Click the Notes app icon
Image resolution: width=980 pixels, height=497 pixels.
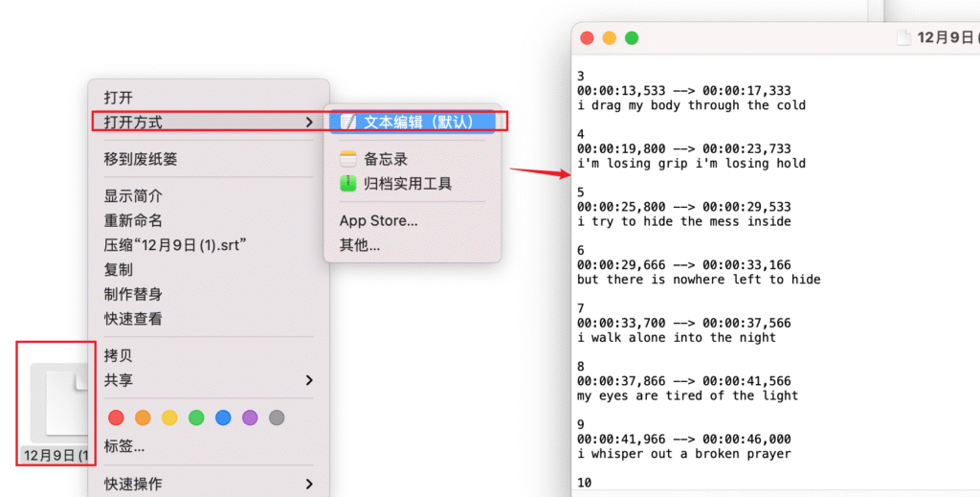tap(347, 159)
